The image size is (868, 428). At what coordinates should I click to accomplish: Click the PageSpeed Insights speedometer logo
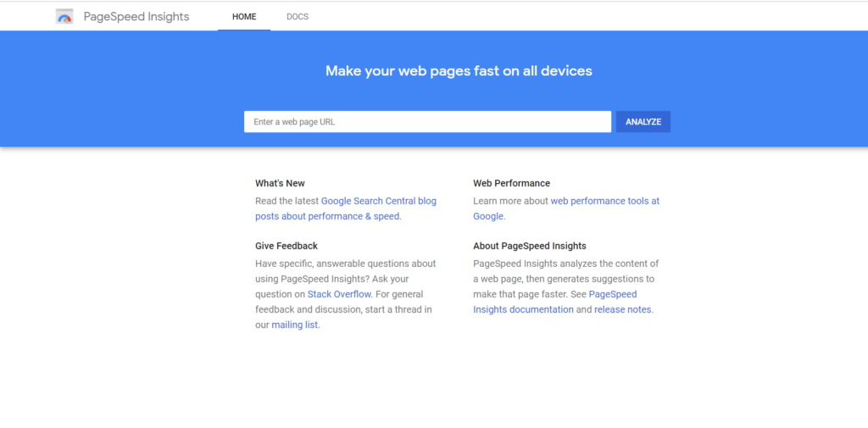click(x=64, y=17)
